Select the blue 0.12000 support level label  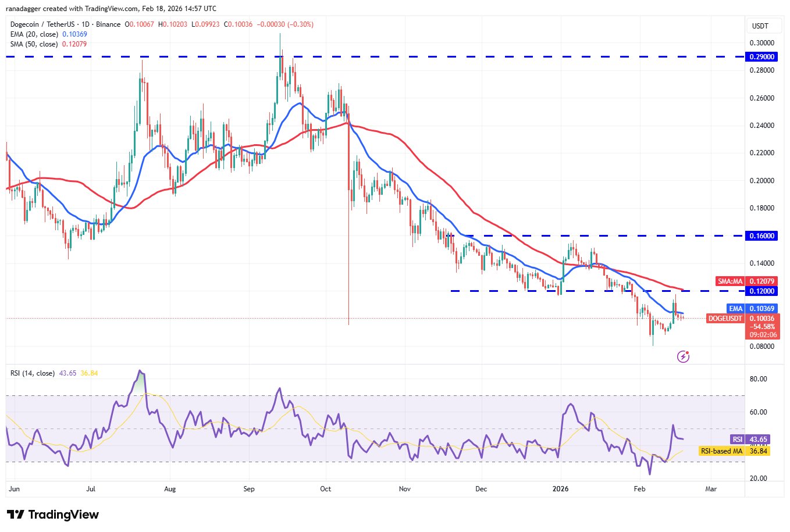(761, 291)
